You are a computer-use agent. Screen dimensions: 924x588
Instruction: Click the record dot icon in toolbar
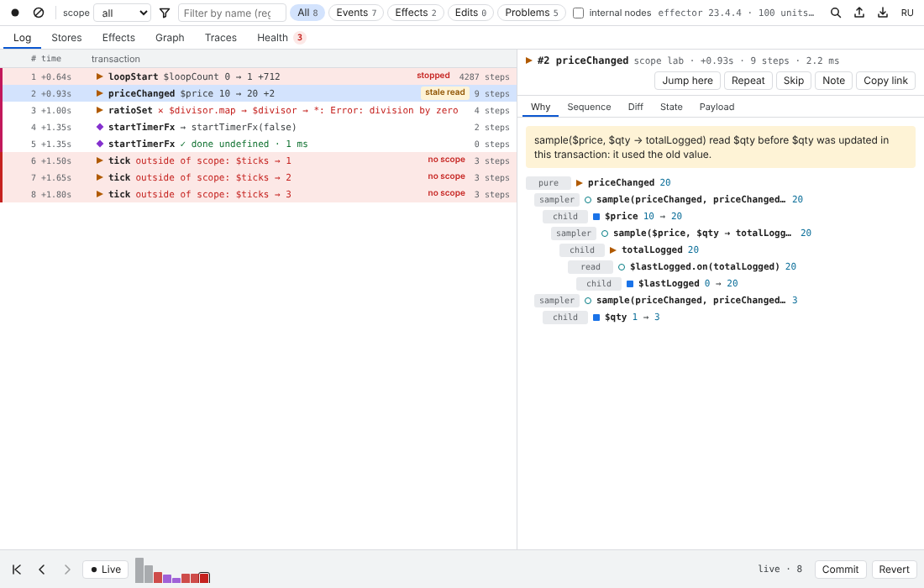(x=15, y=13)
